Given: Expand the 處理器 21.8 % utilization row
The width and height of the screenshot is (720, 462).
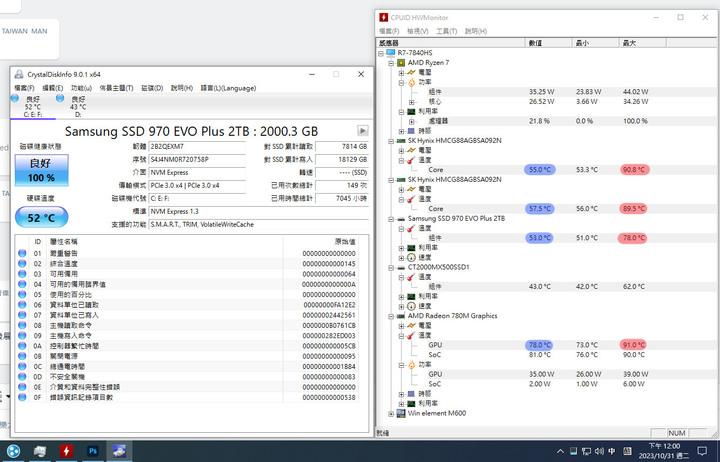Looking at the screenshot, I should 411,121.
